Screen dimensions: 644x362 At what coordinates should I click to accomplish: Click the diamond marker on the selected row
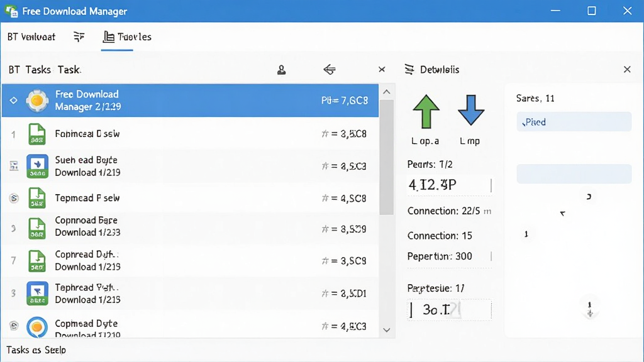click(x=14, y=100)
